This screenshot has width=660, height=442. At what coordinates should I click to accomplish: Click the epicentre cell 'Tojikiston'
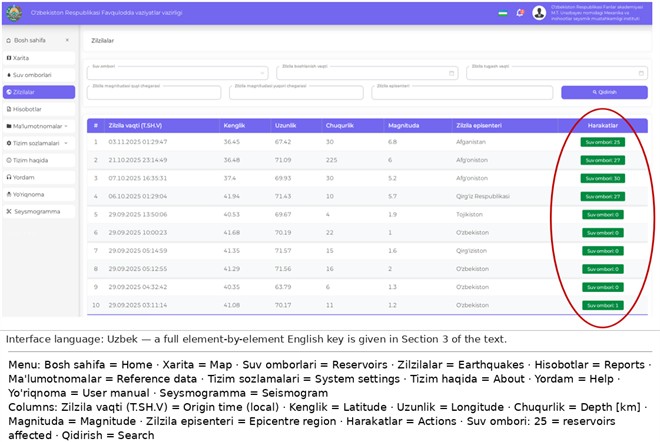(x=469, y=214)
